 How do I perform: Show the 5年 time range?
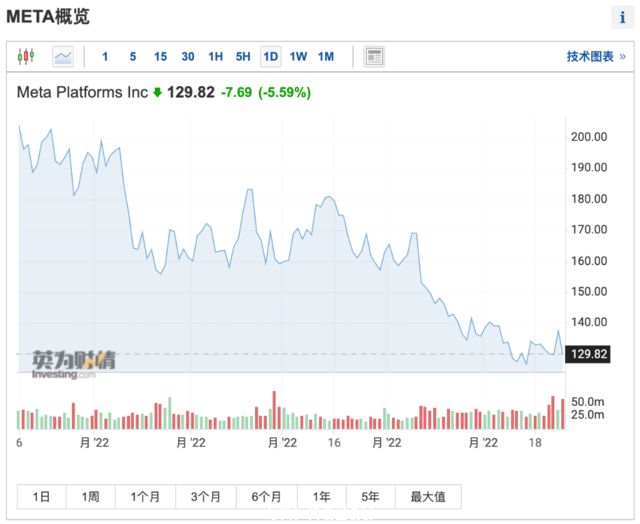(370, 497)
